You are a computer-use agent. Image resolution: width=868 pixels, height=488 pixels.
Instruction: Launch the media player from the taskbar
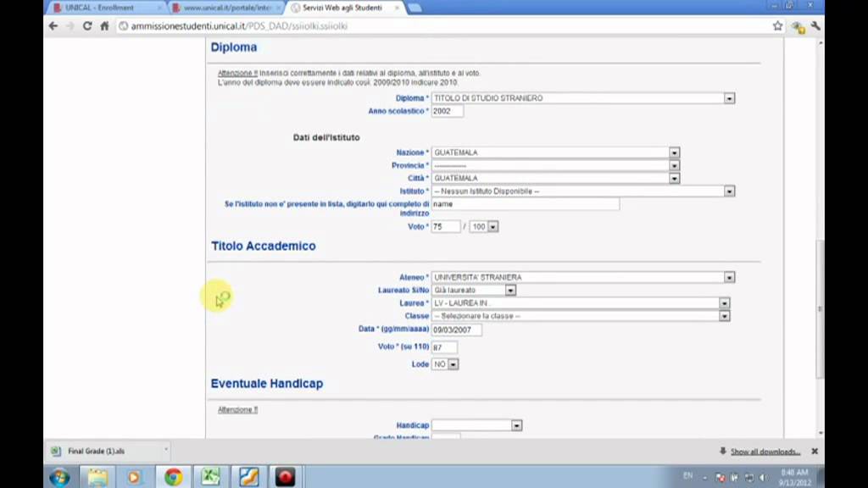(x=134, y=477)
